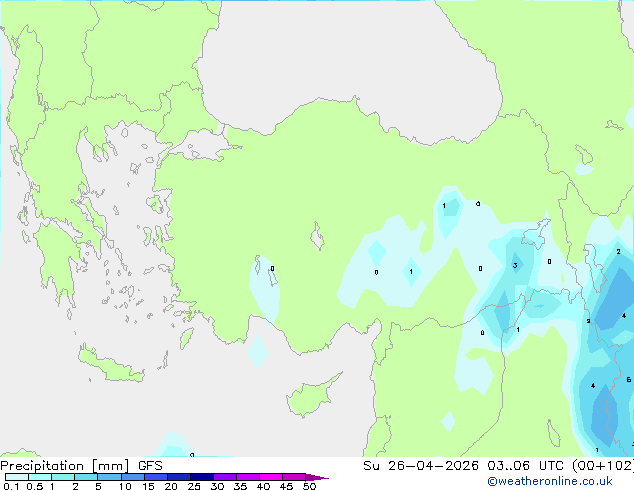Click the precipitation value '3' on the map

(x=515, y=266)
